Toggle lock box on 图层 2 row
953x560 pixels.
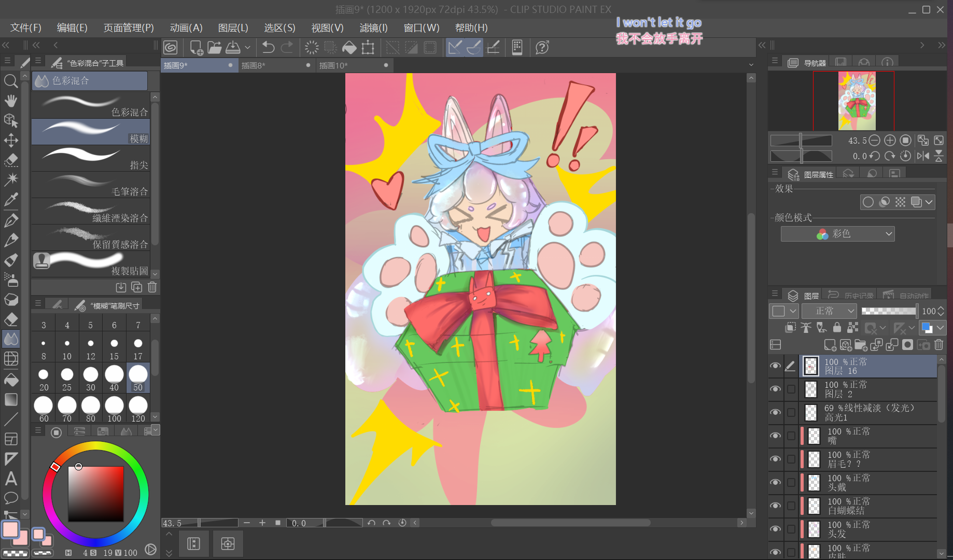tap(791, 389)
